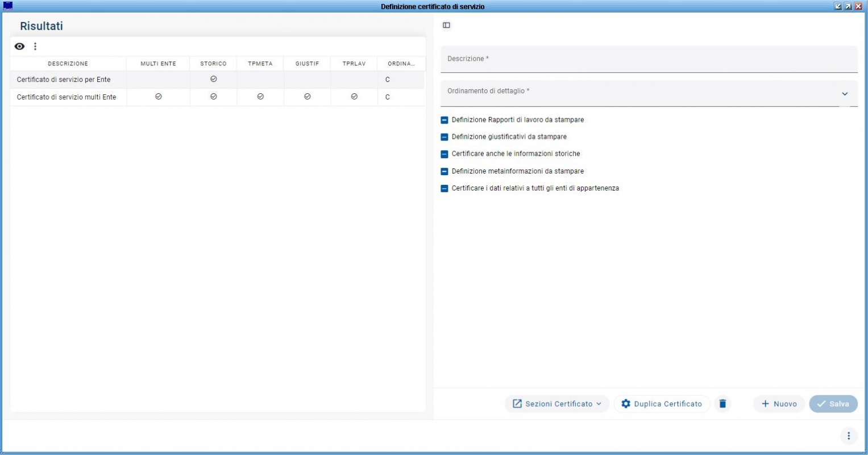Viewport: 868px width, 455px height.
Task: Click the Nuovo button
Action: 779,404
